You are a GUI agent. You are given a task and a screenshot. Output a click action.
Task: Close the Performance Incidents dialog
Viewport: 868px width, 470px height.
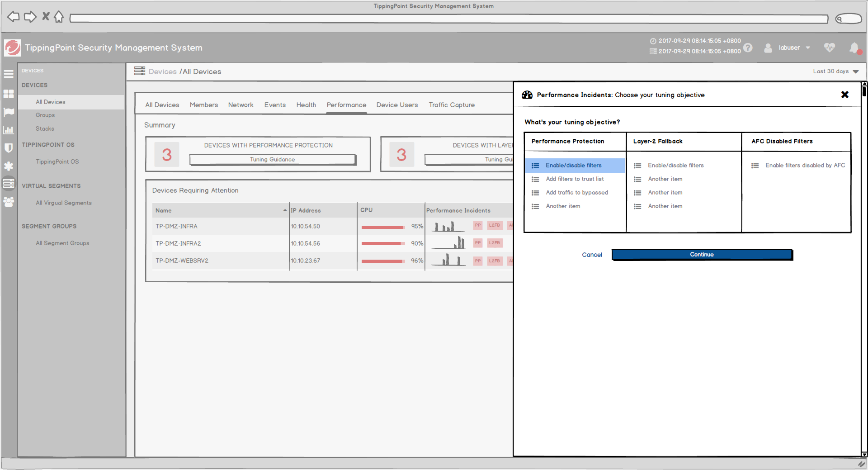tap(844, 95)
